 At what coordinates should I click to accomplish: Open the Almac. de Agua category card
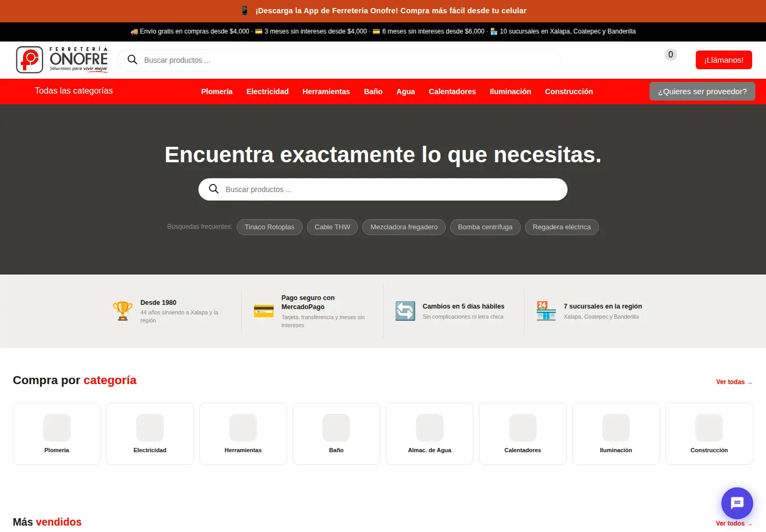pos(429,434)
